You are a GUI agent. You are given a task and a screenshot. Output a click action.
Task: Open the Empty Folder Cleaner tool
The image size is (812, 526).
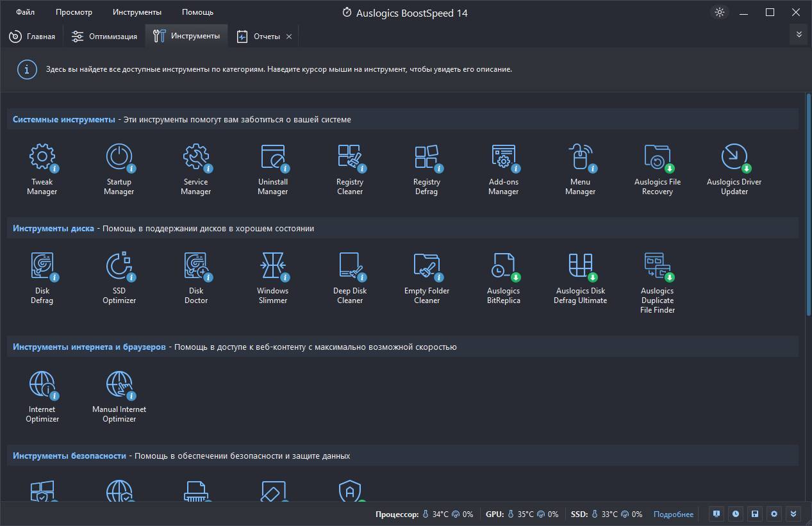pyautogui.click(x=427, y=277)
